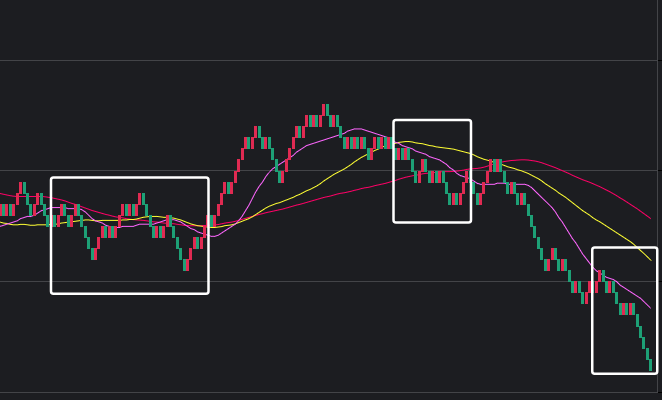The width and height of the screenshot is (662, 400).
Task: Select the lowest candle at bottom right
Action: point(651,365)
